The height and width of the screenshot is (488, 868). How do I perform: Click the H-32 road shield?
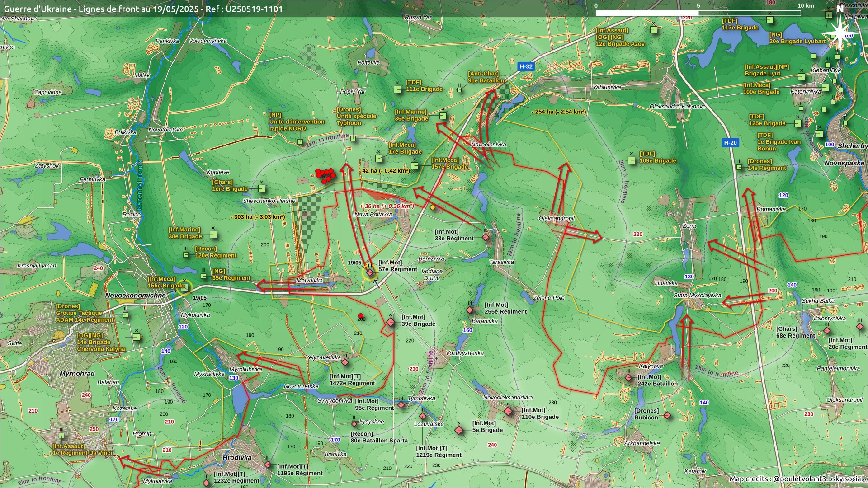pos(526,66)
